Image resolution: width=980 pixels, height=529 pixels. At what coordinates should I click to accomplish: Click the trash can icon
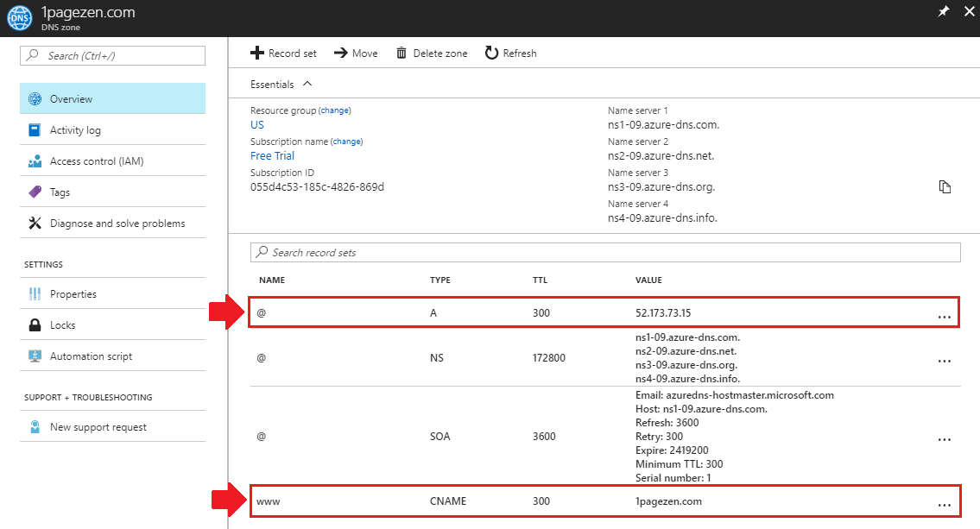tap(401, 54)
